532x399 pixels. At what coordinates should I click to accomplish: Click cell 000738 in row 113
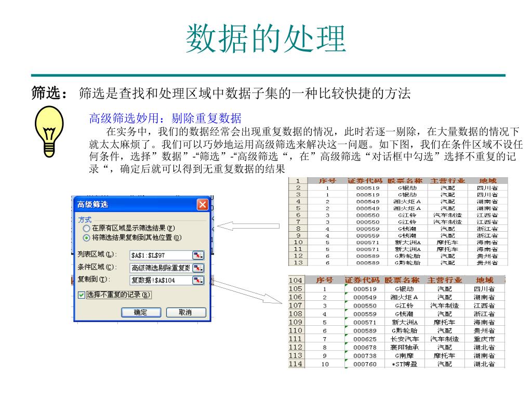[x=365, y=355]
